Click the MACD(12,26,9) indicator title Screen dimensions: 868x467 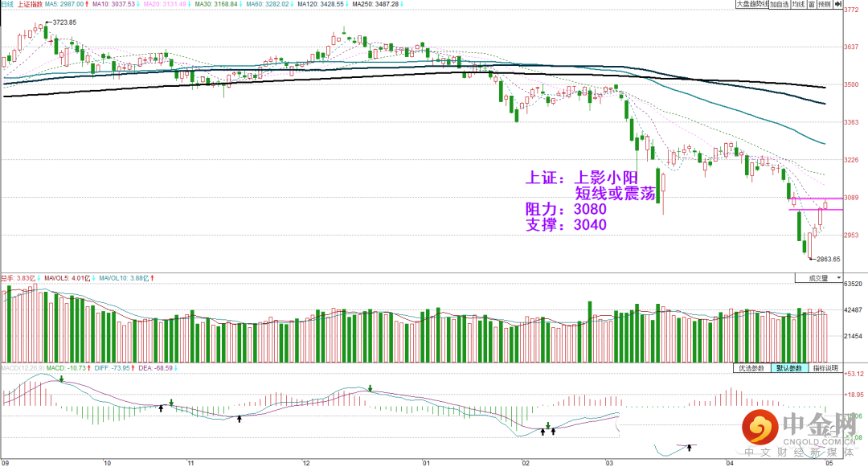(22, 368)
